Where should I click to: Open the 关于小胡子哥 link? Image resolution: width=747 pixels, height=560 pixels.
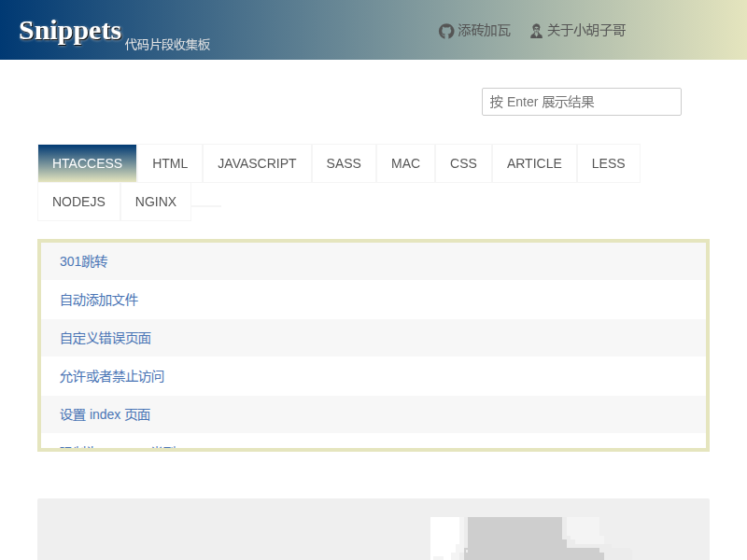tap(585, 31)
